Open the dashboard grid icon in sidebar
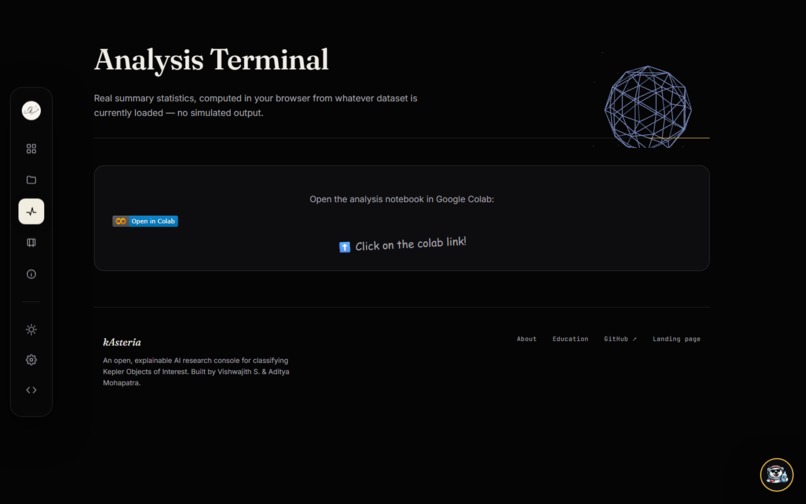Viewport: 806px width, 504px height. tap(31, 149)
